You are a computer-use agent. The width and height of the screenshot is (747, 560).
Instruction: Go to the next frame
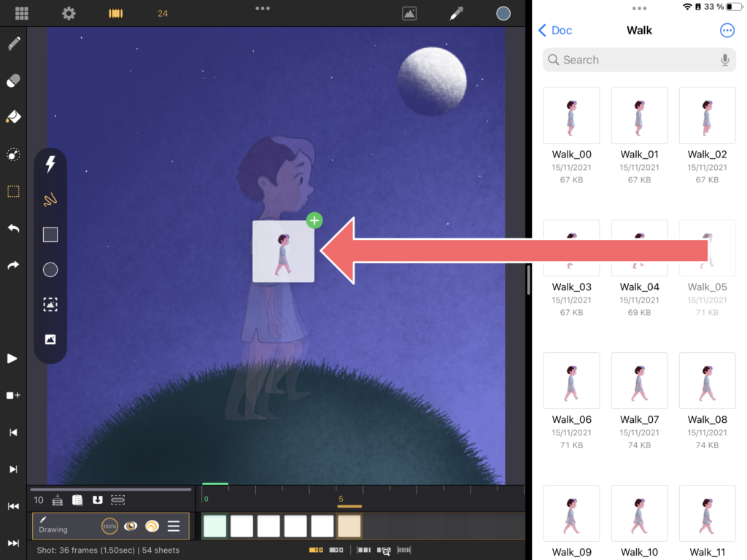click(x=13, y=469)
